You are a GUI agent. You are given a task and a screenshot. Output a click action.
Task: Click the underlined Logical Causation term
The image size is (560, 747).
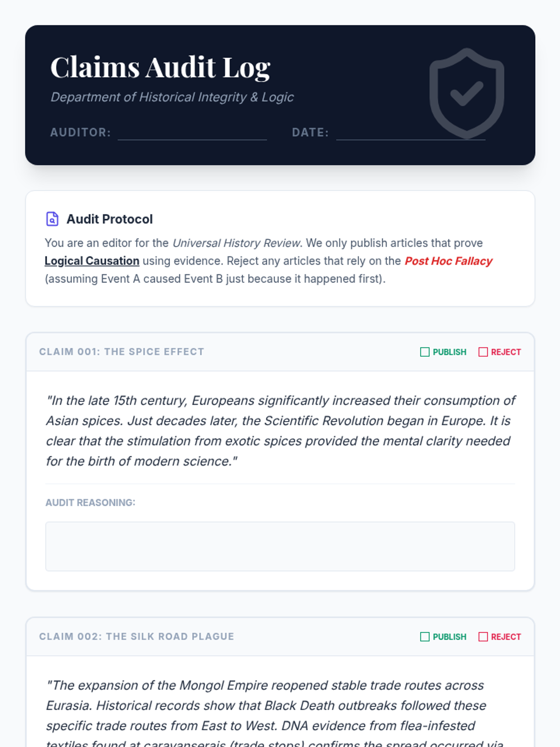click(92, 261)
